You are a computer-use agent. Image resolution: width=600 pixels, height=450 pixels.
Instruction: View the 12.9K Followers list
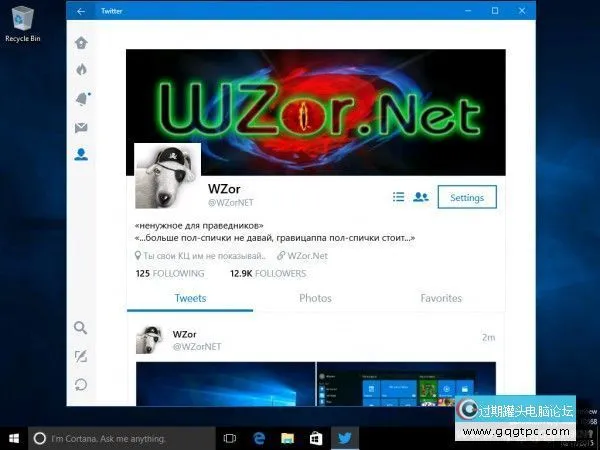(267, 273)
